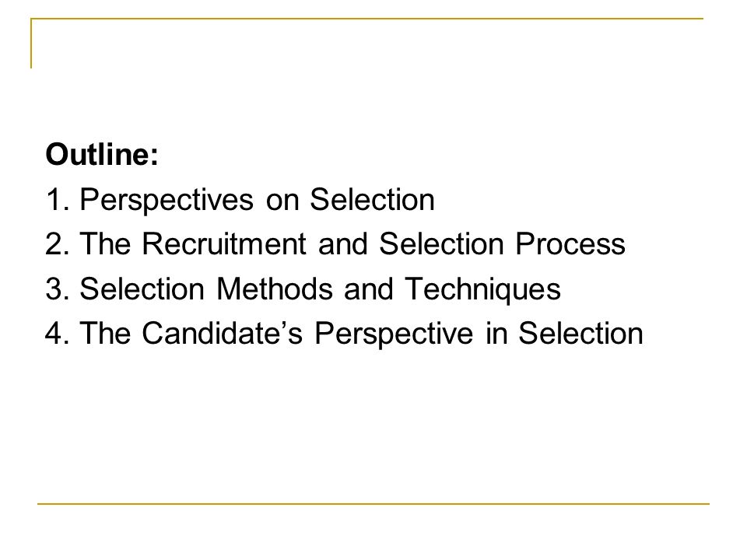Screen dimensions: 747x560
Task: Click the word "Techniques" in item three
Action: click(483, 289)
